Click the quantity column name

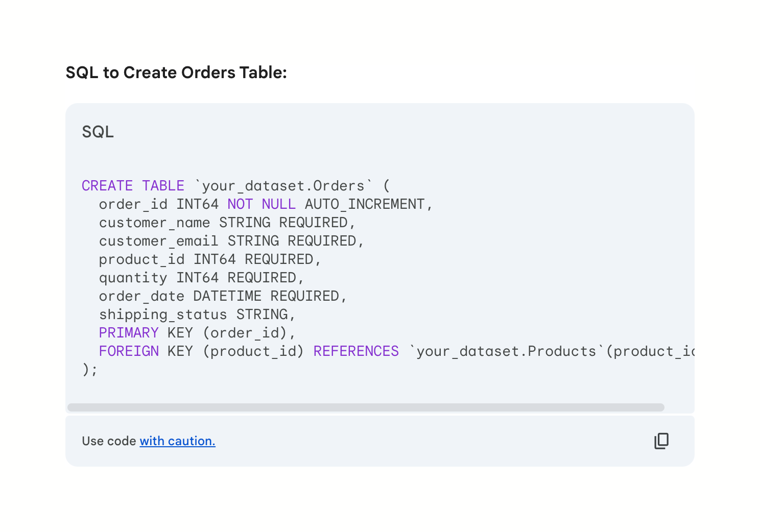(133, 278)
